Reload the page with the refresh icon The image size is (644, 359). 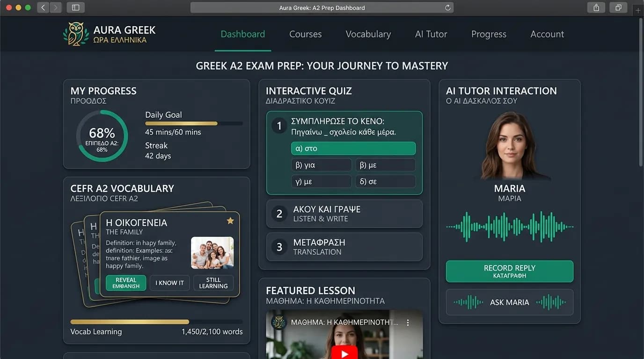pos(448,7)
